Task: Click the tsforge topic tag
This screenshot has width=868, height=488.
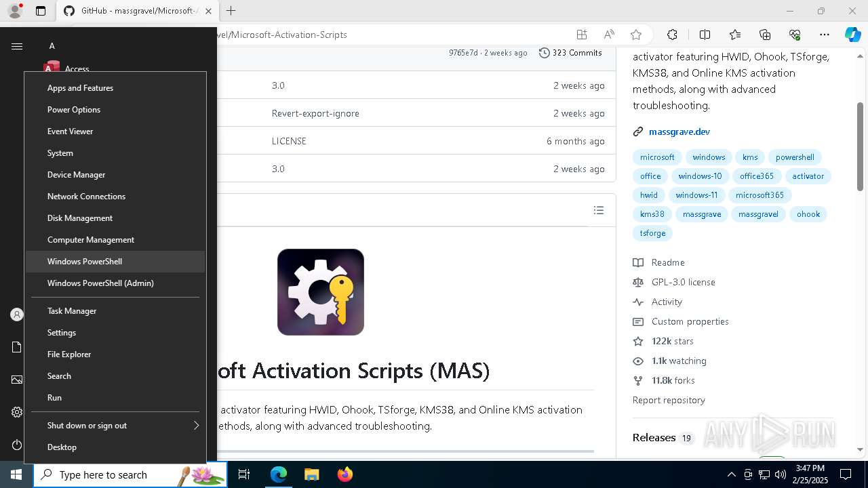Action: (652, 233)
